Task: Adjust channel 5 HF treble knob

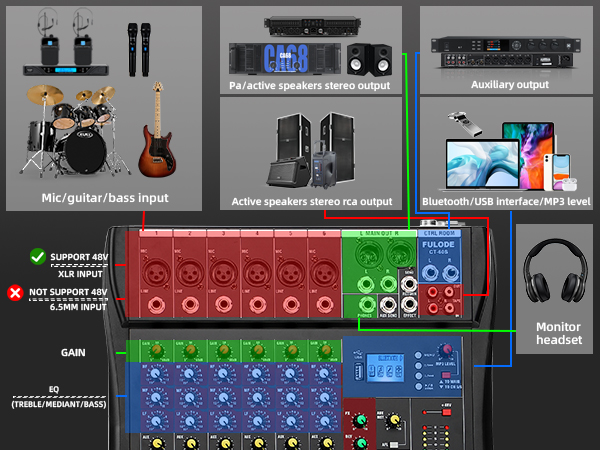Action: point(291,374)
